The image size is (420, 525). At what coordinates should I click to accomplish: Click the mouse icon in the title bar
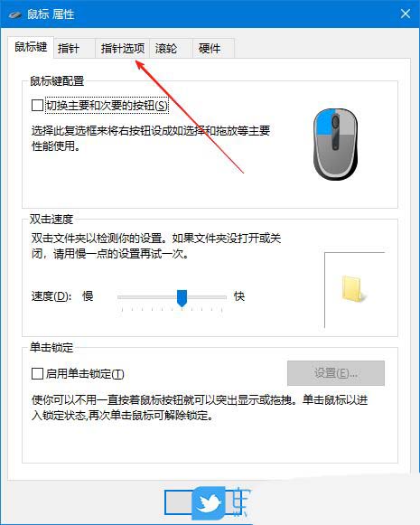click(14, 14)
